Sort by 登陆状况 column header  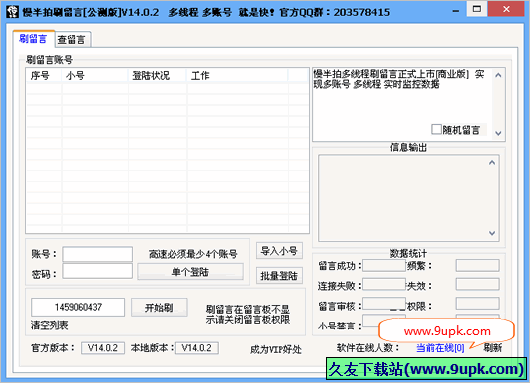coord(157,75)
